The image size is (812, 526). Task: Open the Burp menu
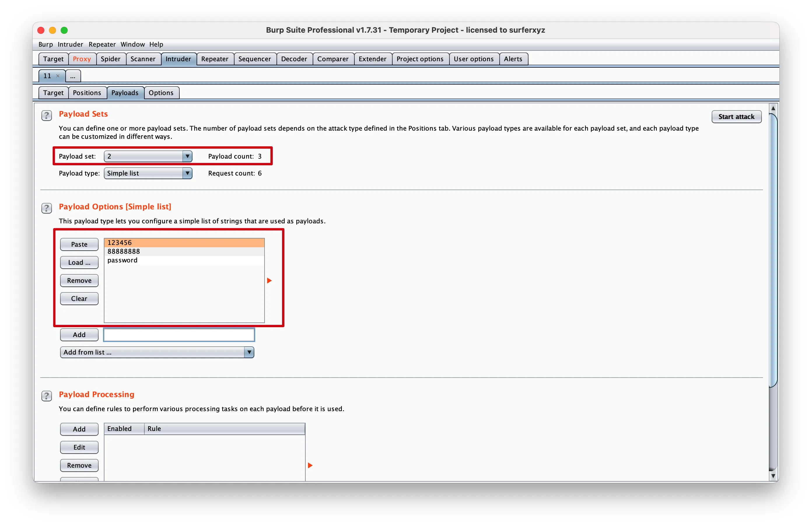click(x=45, y=44)
